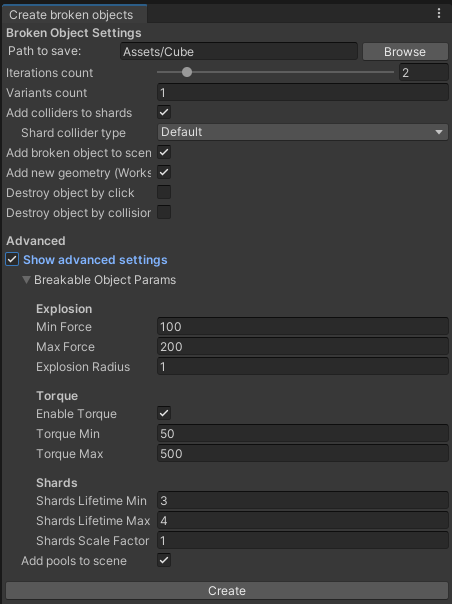
Task: Collapse the Breakable Object Params foldout
Action: 26,280
